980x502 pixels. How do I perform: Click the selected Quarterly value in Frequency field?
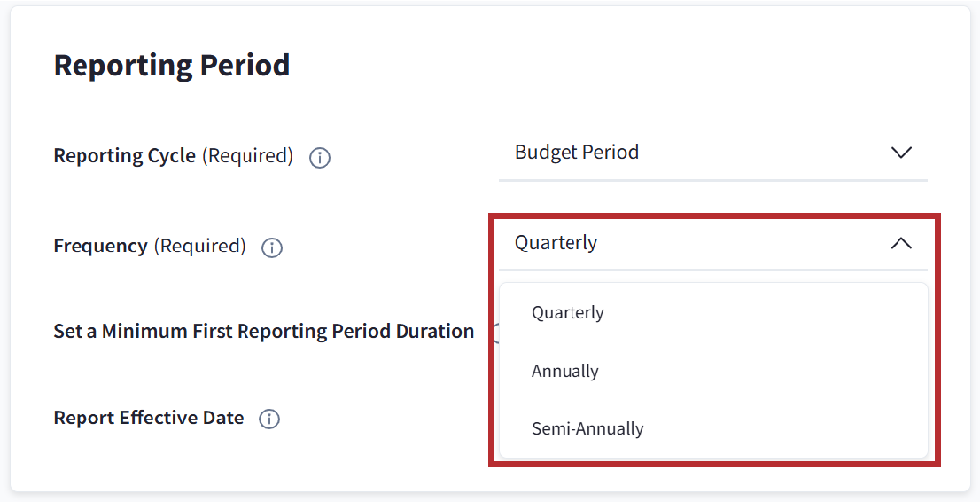(x=556, y=243)
